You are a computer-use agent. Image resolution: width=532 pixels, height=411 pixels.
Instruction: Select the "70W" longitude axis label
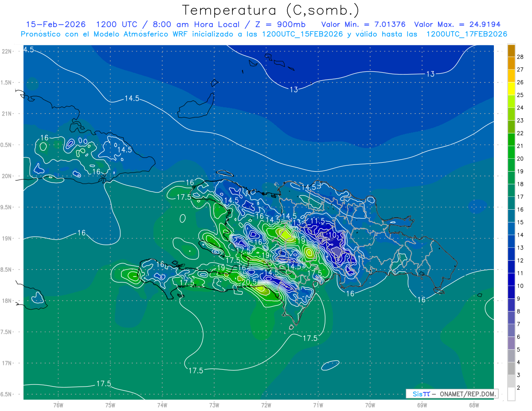370,405
